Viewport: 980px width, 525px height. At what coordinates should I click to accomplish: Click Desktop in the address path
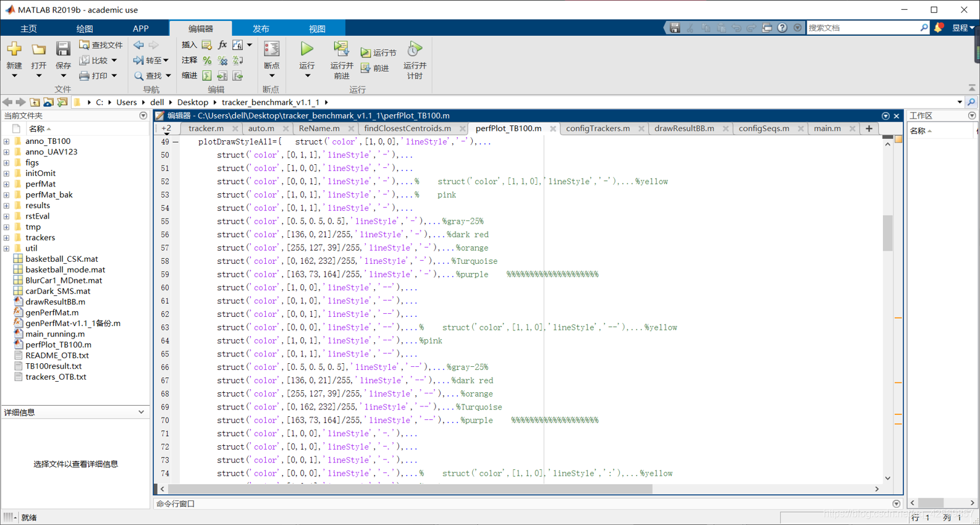(193, 103)
